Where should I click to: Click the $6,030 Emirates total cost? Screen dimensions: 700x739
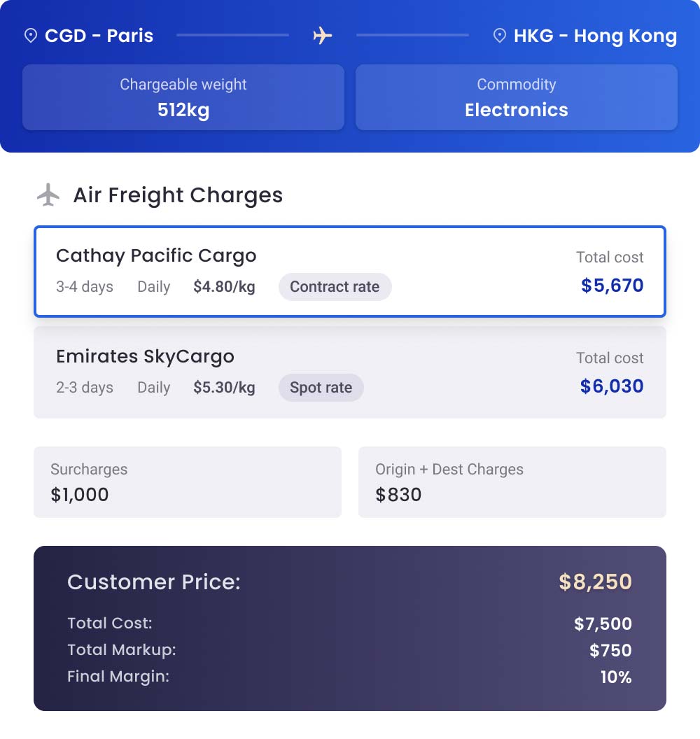[x=612, y=386]
